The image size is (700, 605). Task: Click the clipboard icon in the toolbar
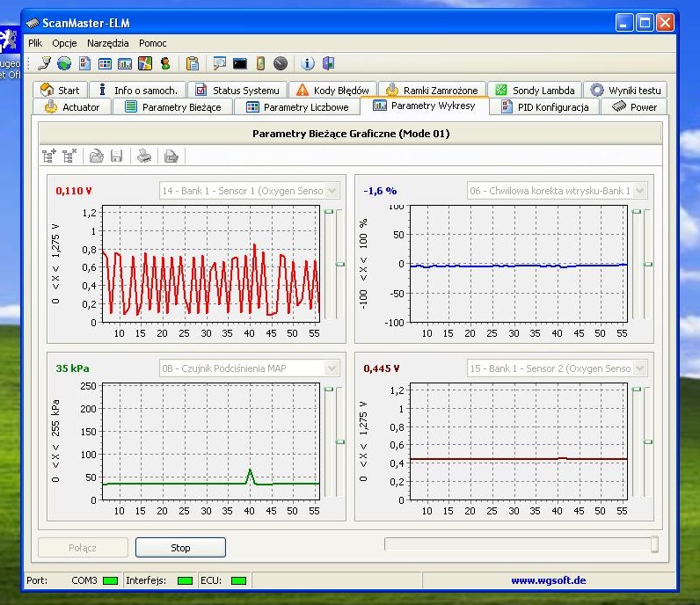point(192,63)
